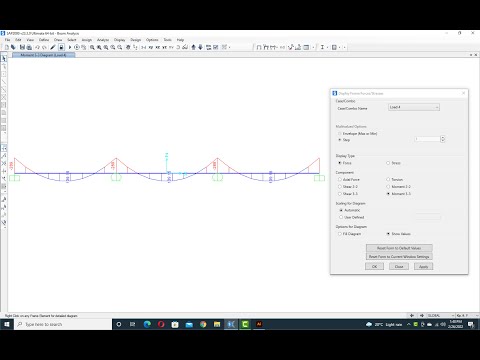The height and width of the screenshot is (360, 480).
Task: Select the Moment 3-3 Diagram window tab
Action: pyautogui.click(x=44, y=55)
